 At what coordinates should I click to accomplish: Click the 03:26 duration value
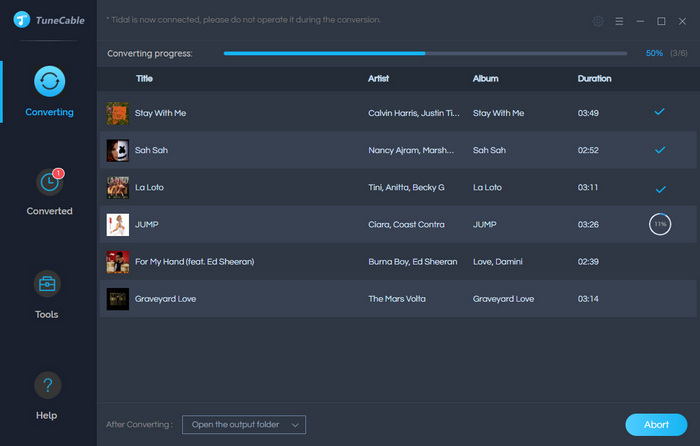tap(588, 225)
